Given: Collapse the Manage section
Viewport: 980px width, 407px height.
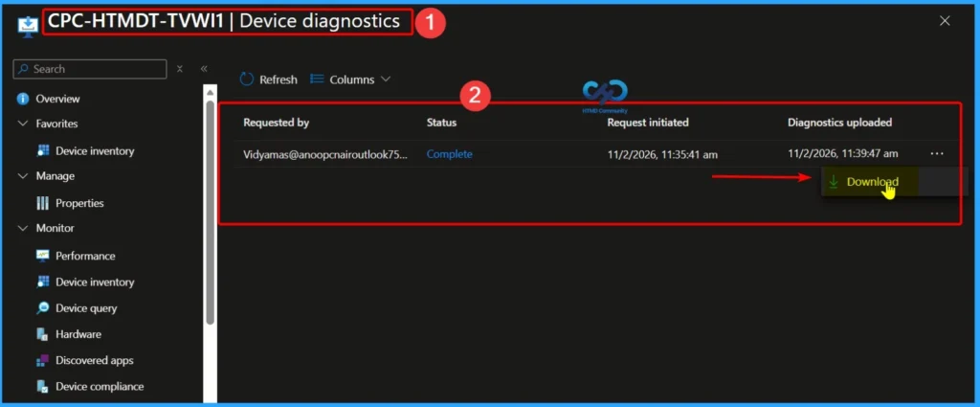Looking at the screenshot, I should (24, 176).
